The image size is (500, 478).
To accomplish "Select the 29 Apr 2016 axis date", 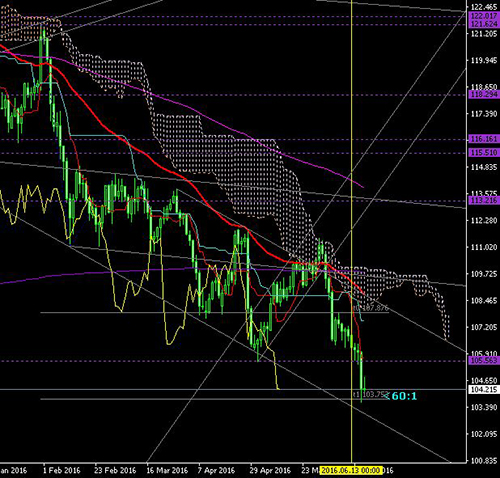I will [x=270, y=471].
